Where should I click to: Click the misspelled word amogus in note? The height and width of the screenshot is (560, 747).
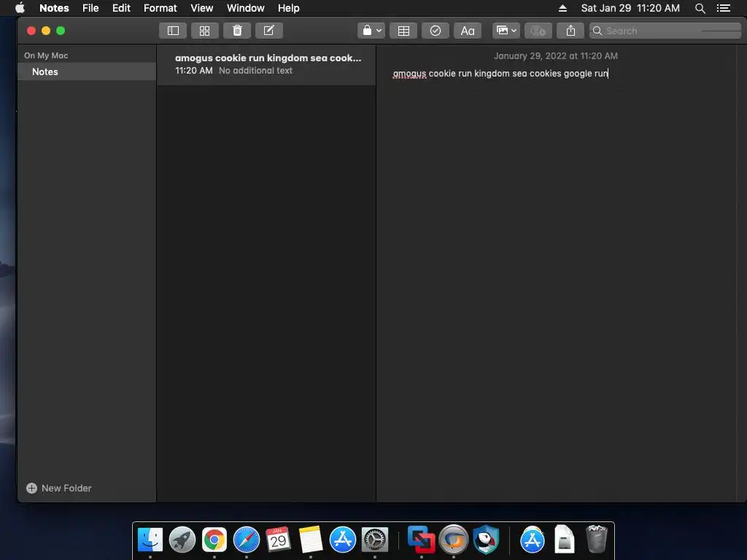point(410,74)
